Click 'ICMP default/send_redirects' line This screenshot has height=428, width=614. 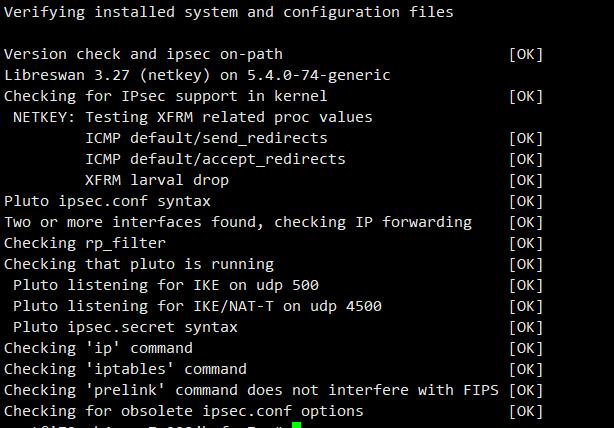pyautogui.click(x=206, y=138)
